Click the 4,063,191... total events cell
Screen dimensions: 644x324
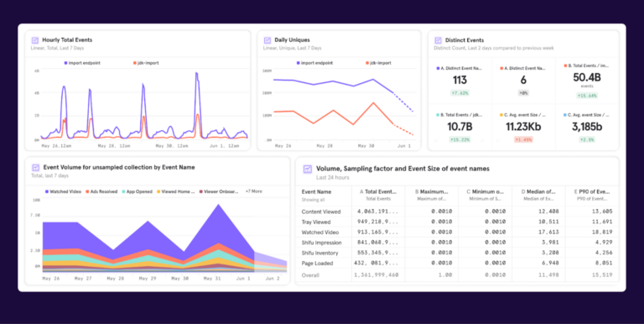(378, 212)
